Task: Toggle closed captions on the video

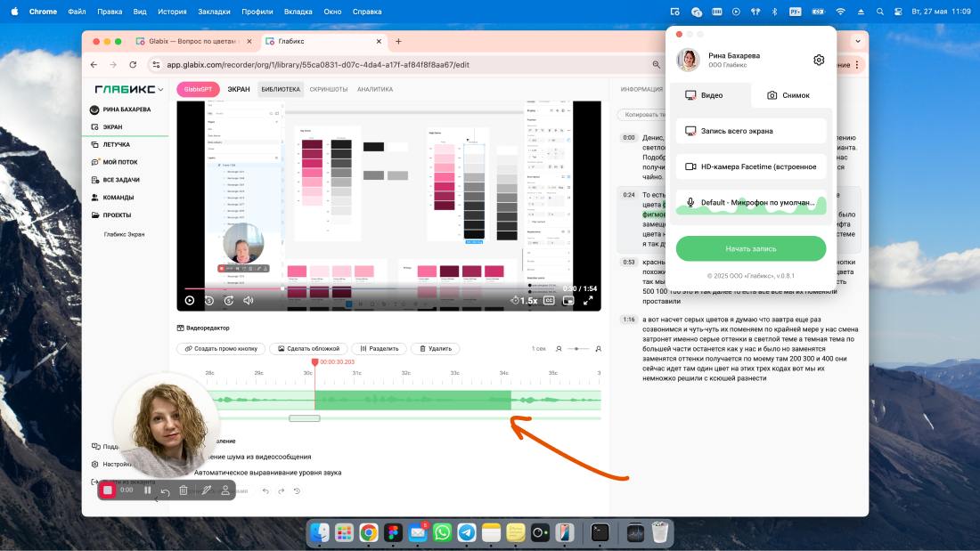Action: coord(549,301)
